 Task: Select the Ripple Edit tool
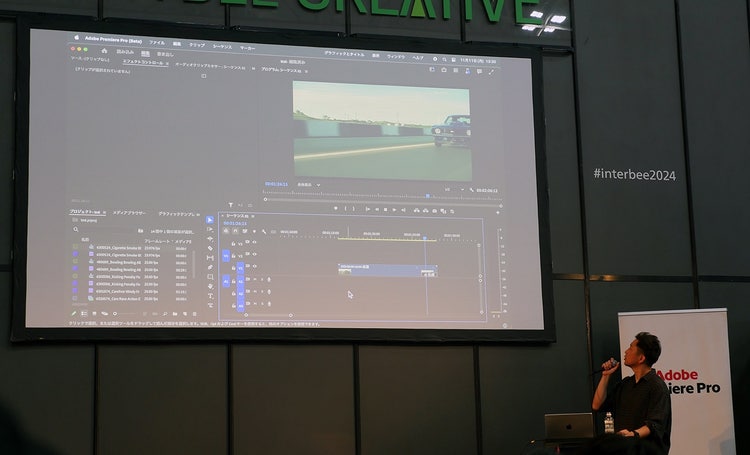coord(210,238)
